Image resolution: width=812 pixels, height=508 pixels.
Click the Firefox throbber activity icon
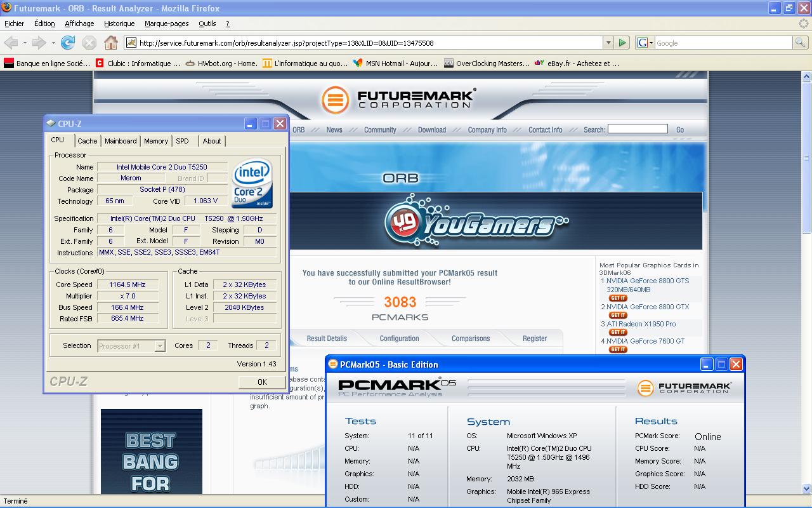click(804, 23)
